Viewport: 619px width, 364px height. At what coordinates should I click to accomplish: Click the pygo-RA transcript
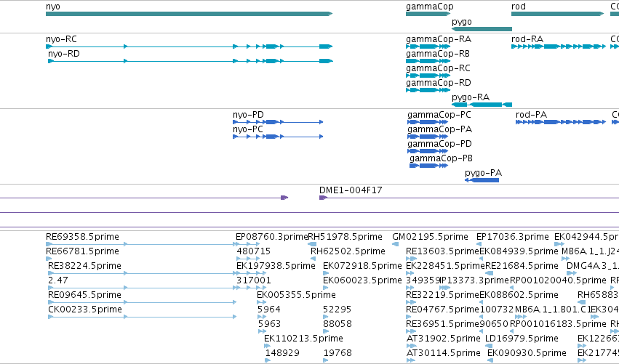[482, 105]
